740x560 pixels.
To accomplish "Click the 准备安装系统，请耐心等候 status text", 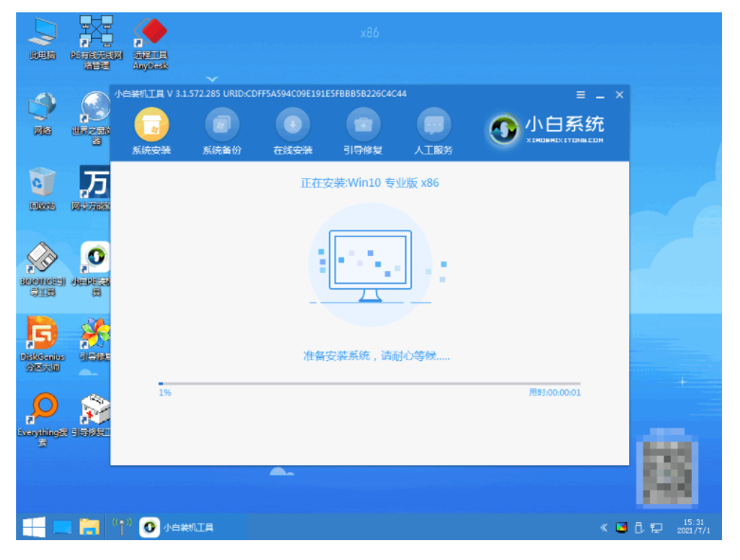I will (x=376, y=355).
